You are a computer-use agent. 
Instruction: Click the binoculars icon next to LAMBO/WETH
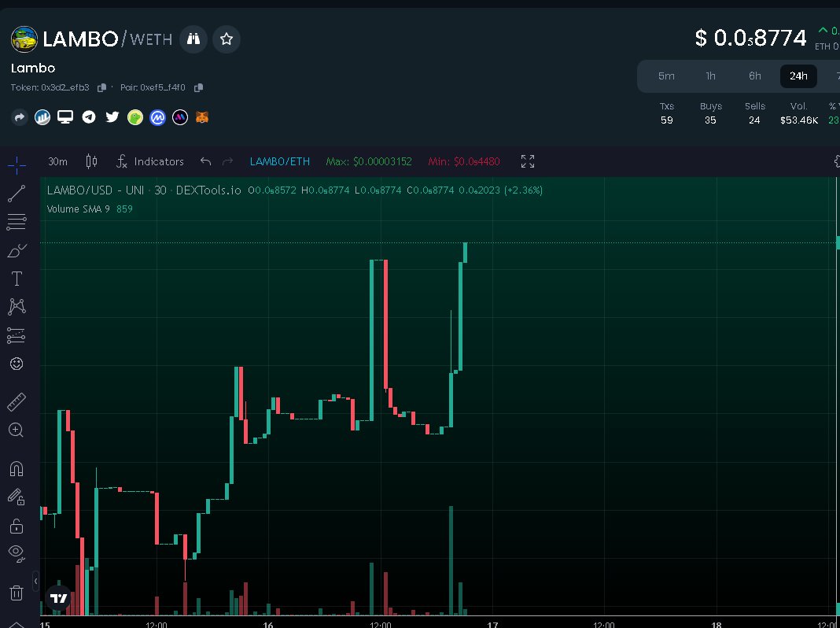[193, 39]
